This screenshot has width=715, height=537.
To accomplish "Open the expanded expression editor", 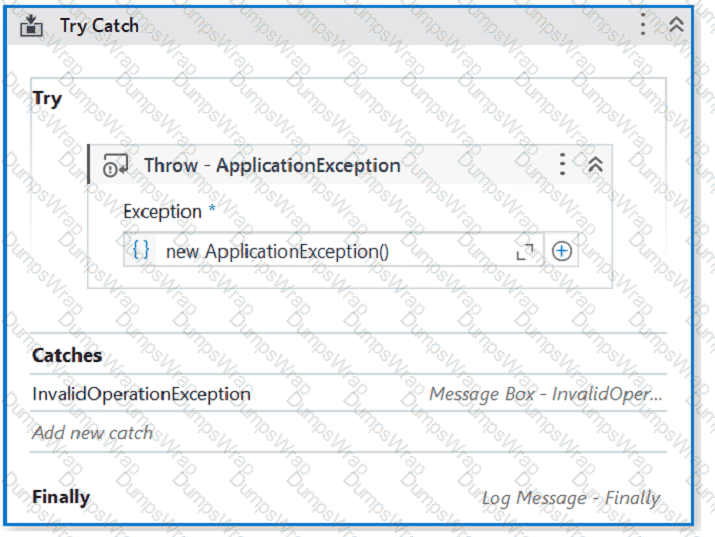I will tap(524, 252).
